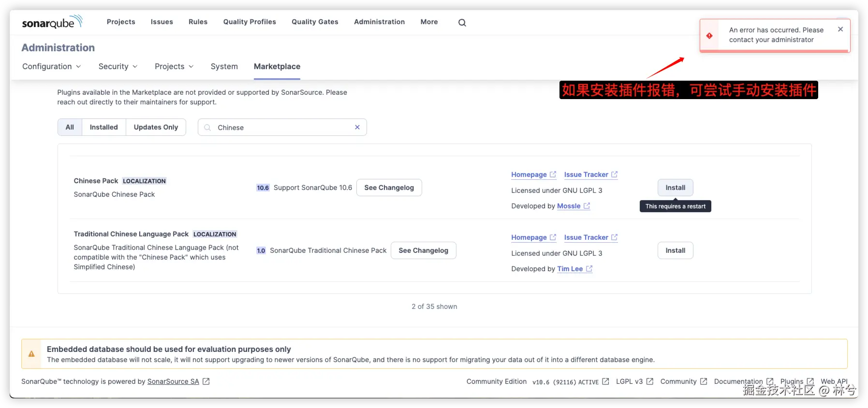Click the "Traditional Chinese Language Pack" title

[131, 234]
